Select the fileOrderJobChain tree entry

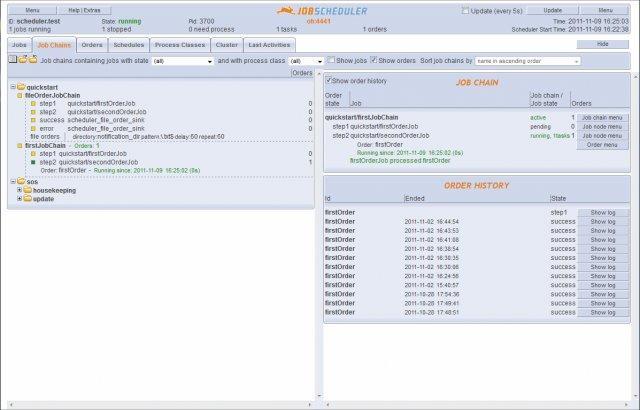click(53, 95)
